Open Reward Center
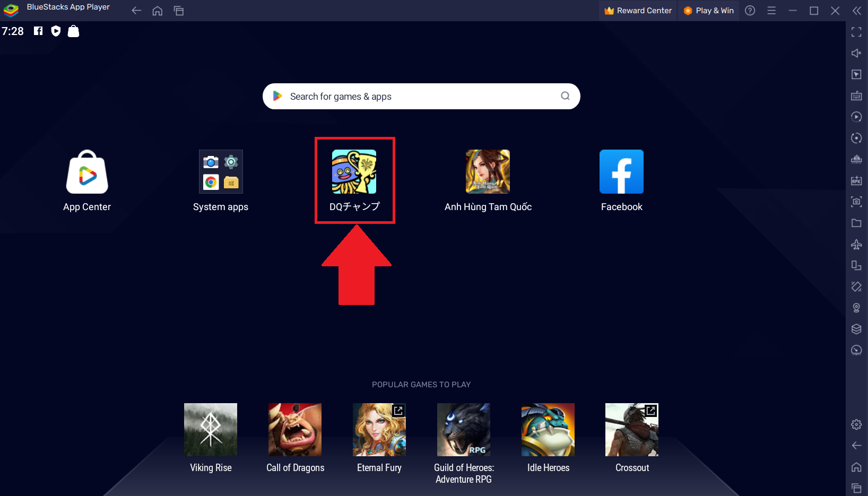This screenshot has height=496, width=868. click(638, 11)
